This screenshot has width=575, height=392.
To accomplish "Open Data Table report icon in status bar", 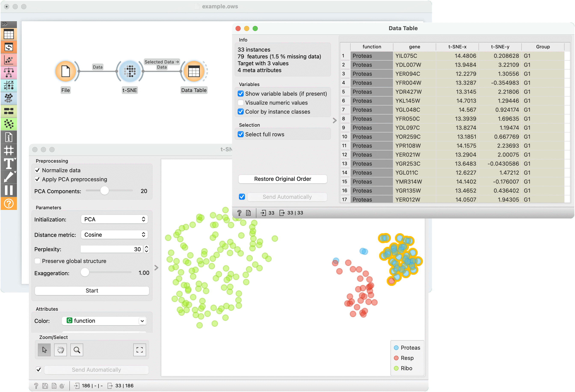I will click(248, 213).
